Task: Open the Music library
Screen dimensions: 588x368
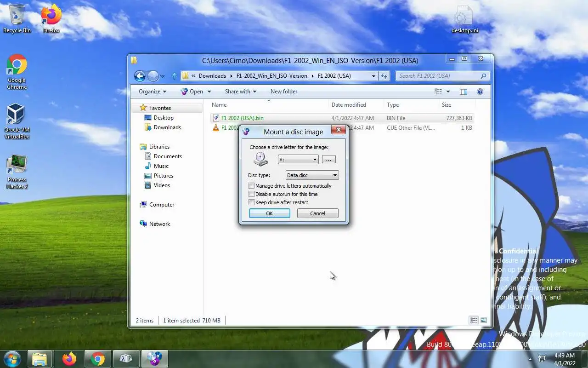Action: (161, 166)
